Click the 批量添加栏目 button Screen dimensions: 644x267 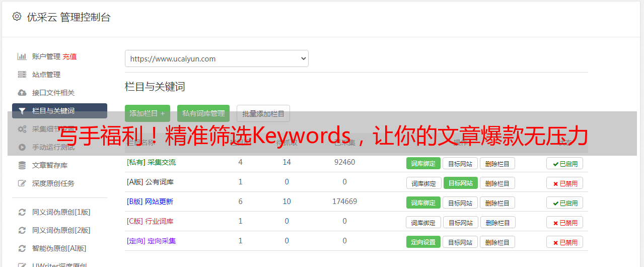coord(263,113)
